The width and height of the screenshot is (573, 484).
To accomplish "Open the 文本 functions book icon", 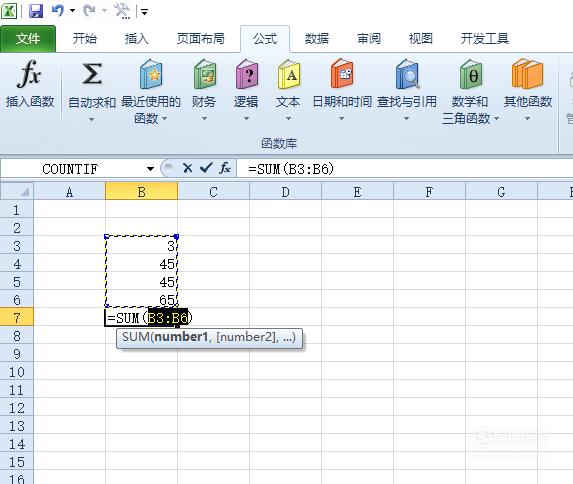I will pos(289,75).
